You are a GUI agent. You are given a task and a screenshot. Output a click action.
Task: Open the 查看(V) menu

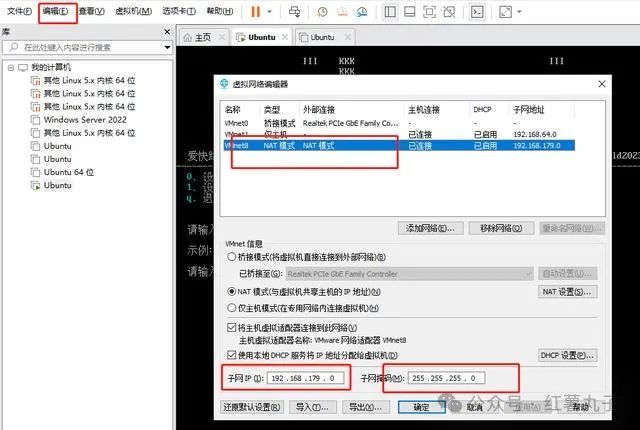click(92, 11)
